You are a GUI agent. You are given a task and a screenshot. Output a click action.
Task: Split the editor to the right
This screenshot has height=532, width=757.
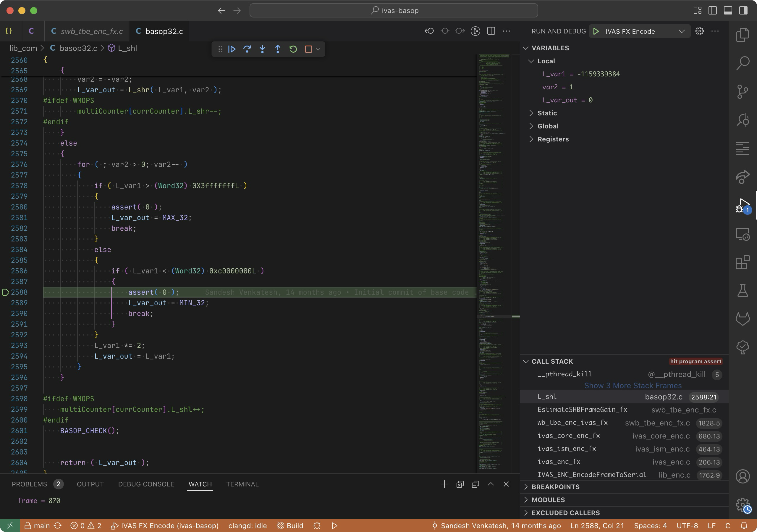pyautogui.click(x=491, y=31)
